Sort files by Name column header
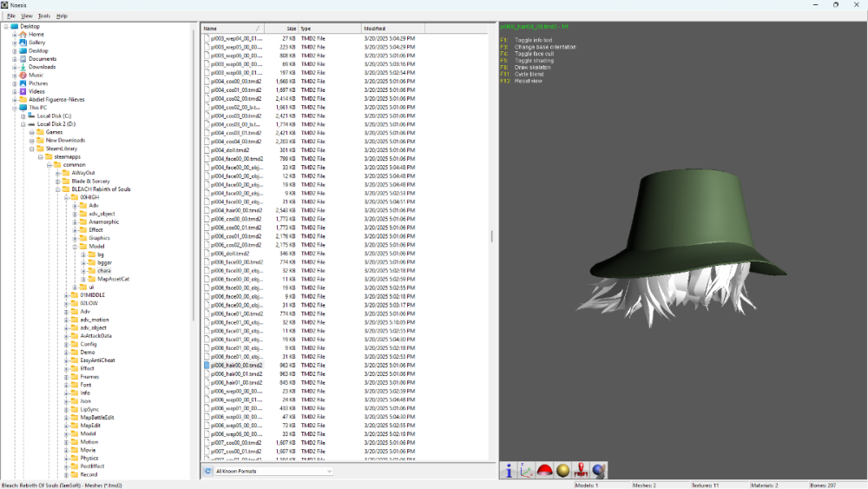868x489 pixels. coord(233,29)
